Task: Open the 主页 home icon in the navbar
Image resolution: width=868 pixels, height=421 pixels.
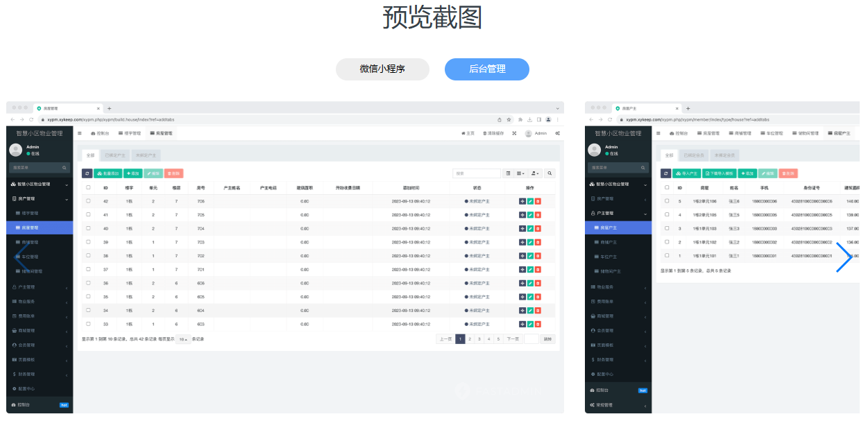Action: tap(467, 132)
